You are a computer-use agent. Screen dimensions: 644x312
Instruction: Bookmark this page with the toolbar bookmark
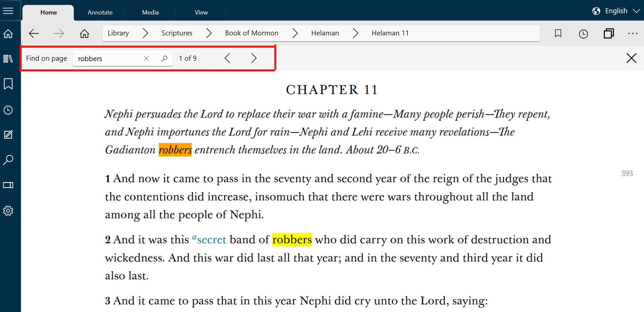(558, 33)
